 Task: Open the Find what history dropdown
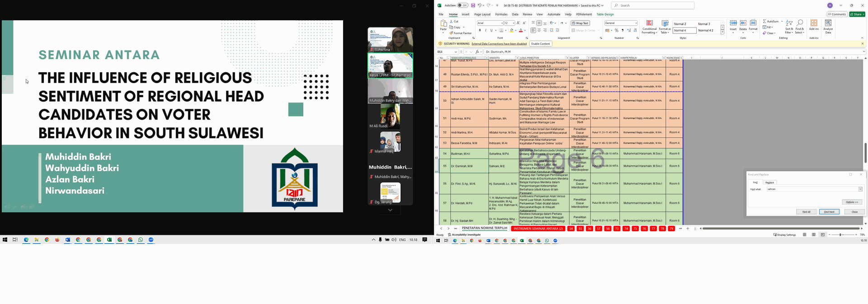coord(860,189)
